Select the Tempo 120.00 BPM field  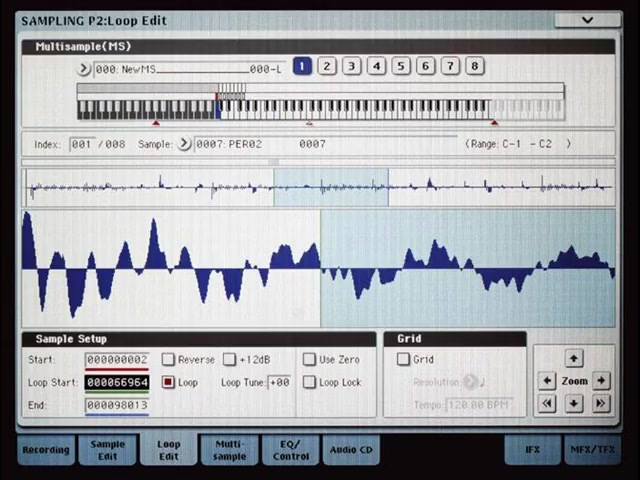479,405
